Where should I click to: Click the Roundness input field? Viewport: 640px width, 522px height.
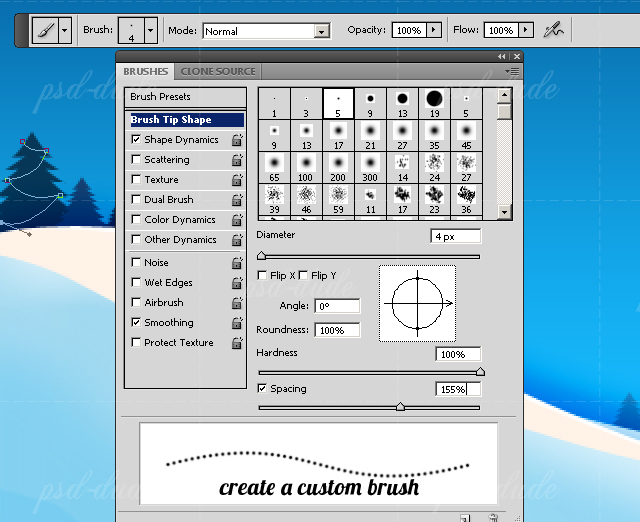[x=337, y=330]
